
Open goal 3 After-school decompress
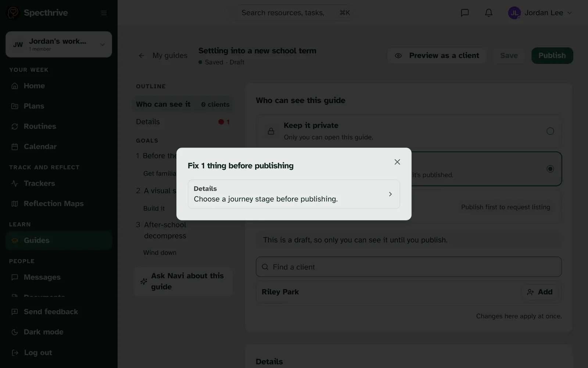click(x=165, y=230)
